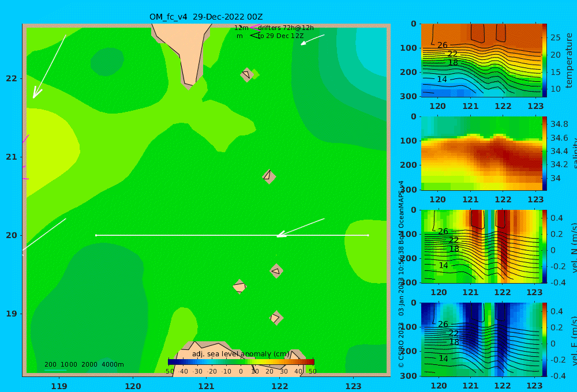Click latitude label 21 on main map
The width and height of the screenshot is (577, 392).
12,157
